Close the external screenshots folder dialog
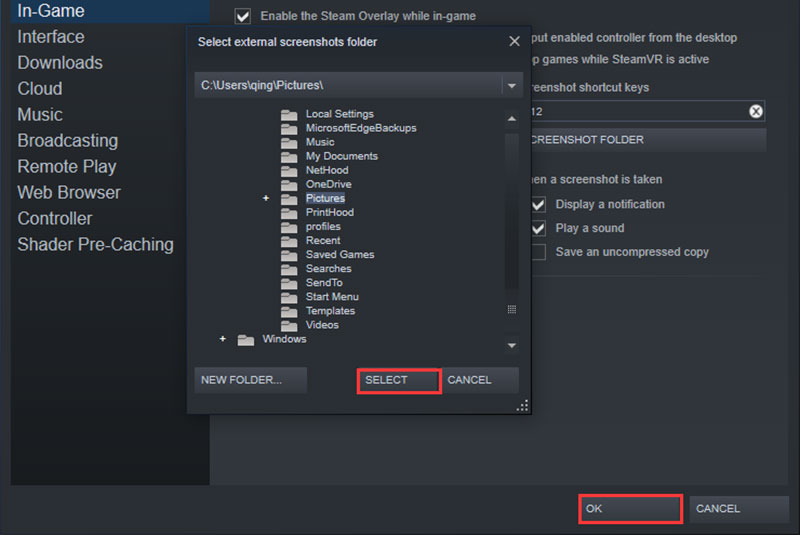800x535 pixels. pos(514,42)
